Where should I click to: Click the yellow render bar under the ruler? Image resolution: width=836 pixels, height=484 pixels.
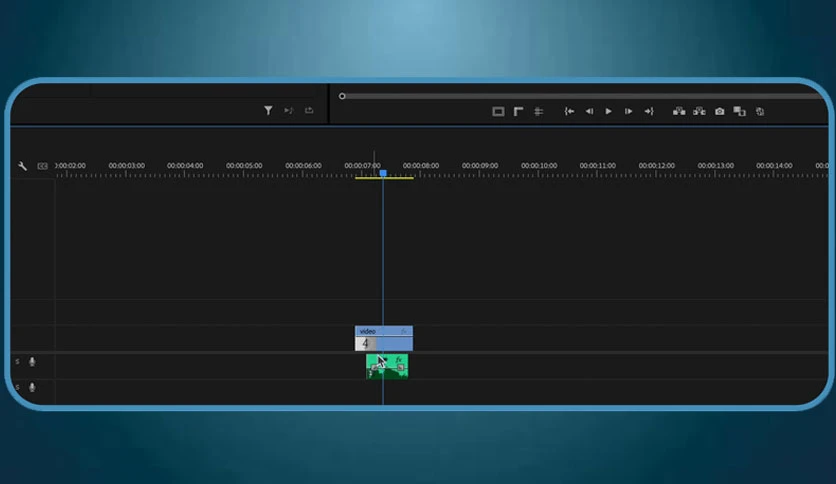pyautogui.click(x=384, y=178)
